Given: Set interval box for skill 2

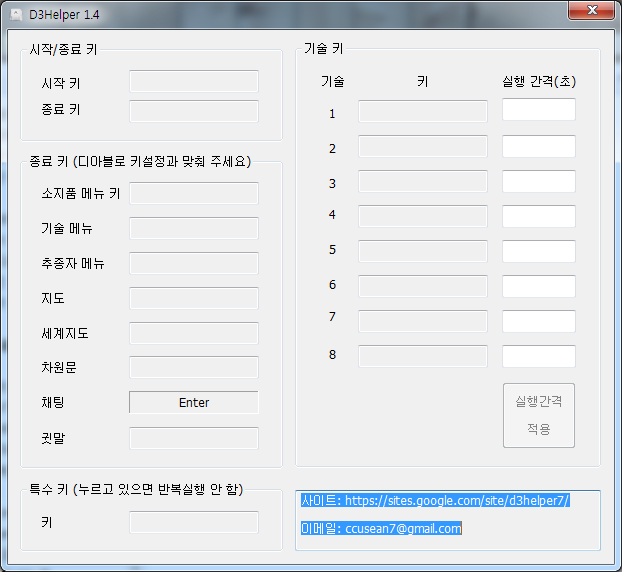Looking at the screenshot, I should point(539,146).
